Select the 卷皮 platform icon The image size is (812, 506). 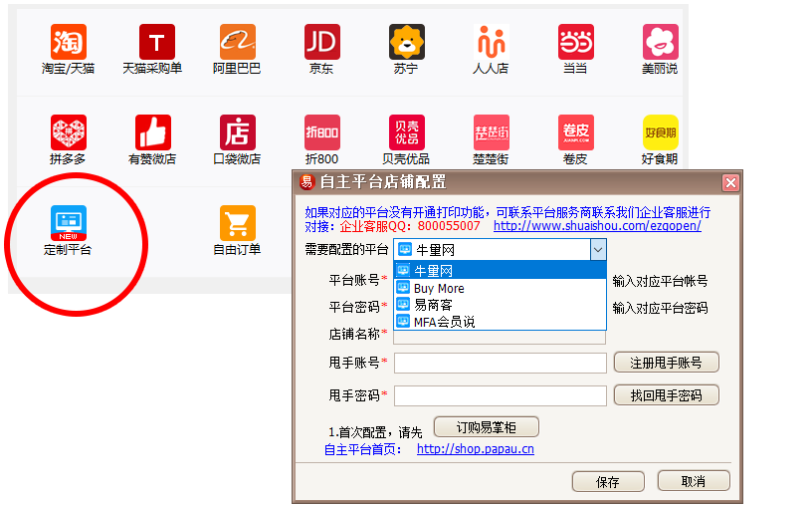576,132
